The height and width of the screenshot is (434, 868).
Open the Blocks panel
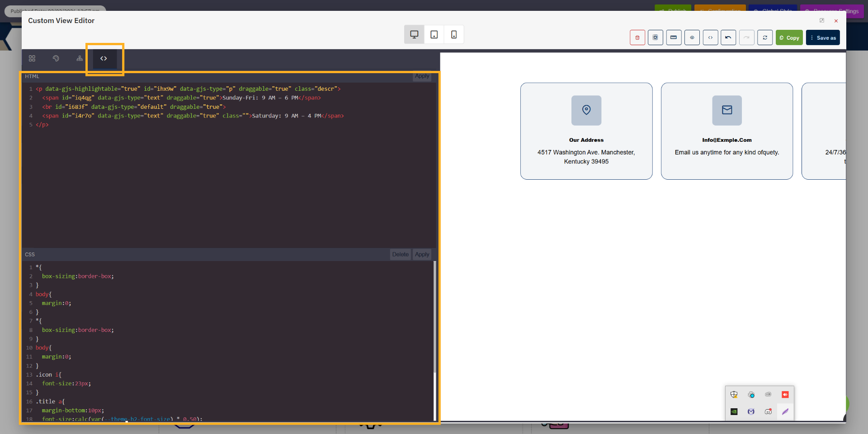(32, 58)
